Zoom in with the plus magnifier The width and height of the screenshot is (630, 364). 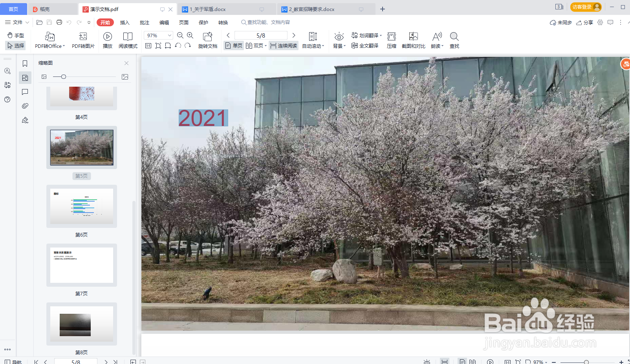pyautogui.click(x=190, y=35)
